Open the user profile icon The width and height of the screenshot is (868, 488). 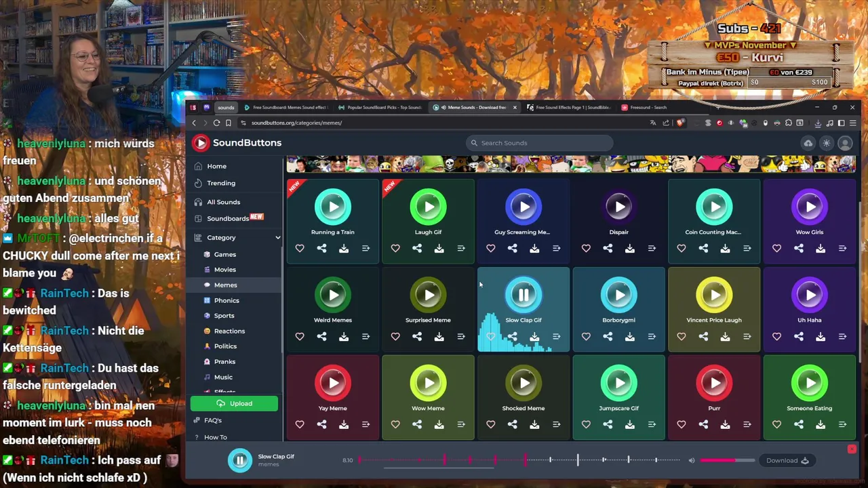pos(845,143)
